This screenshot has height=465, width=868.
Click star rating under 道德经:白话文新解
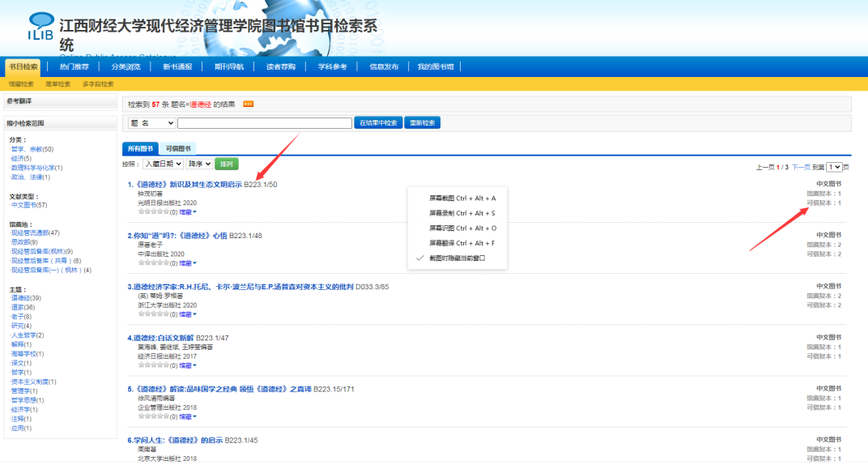coord(152,365)
